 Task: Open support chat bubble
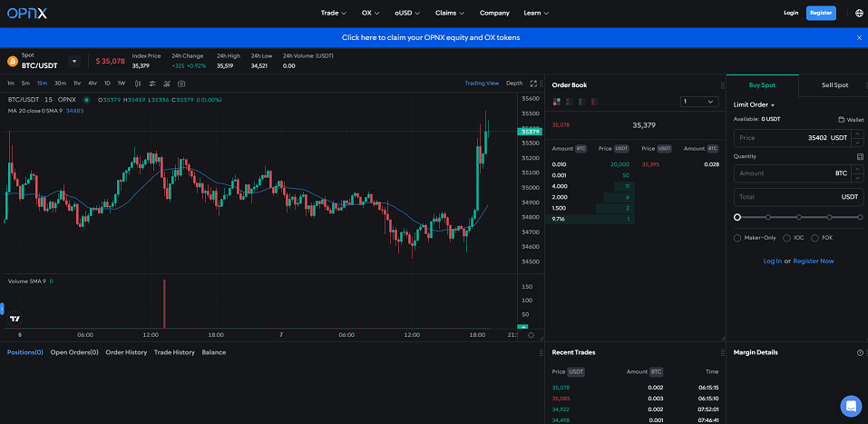(851, 405)
